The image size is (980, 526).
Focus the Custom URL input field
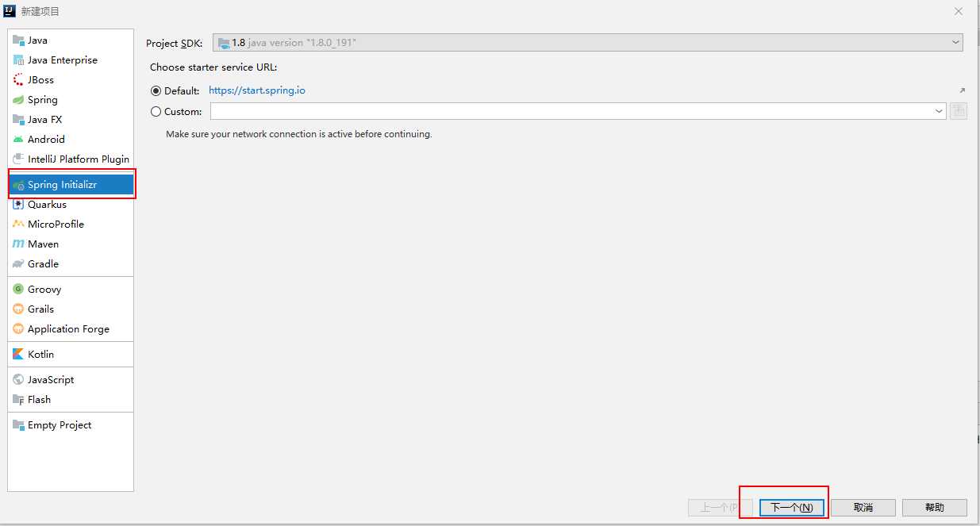(x=571, y=112)
